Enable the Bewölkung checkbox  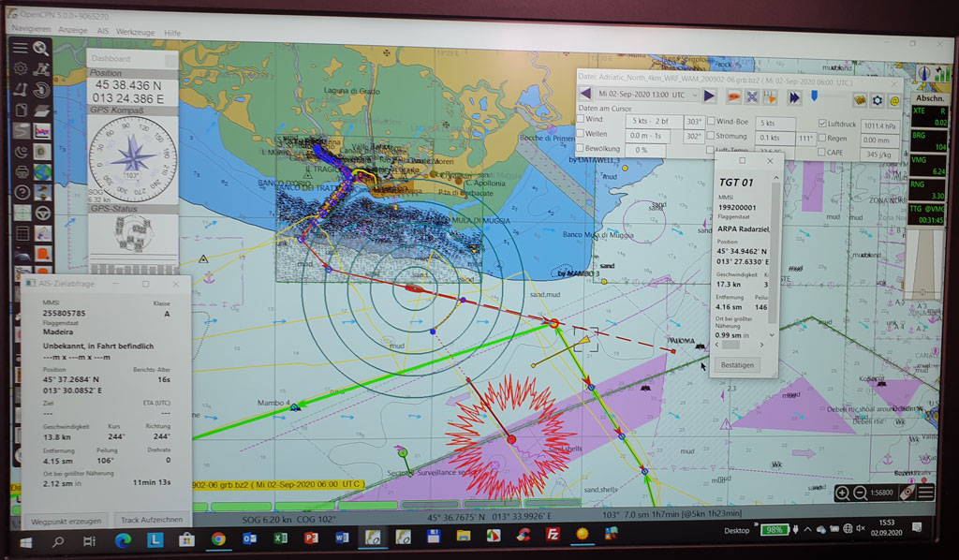pos(581,148)
